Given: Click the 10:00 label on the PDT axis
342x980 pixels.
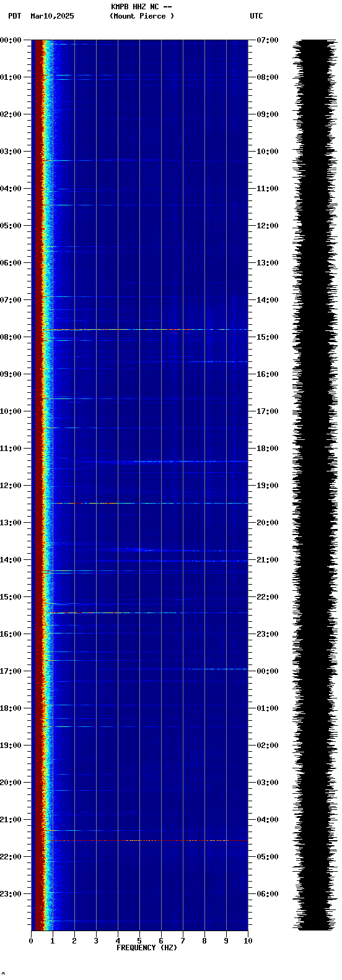Looking at the screenshot, I should click(11, 411).
